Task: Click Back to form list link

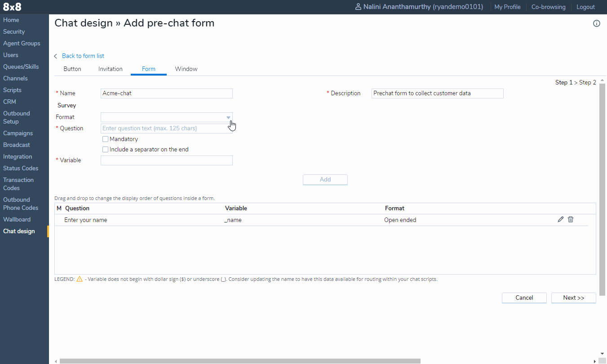Action: (x=83, y=56)
